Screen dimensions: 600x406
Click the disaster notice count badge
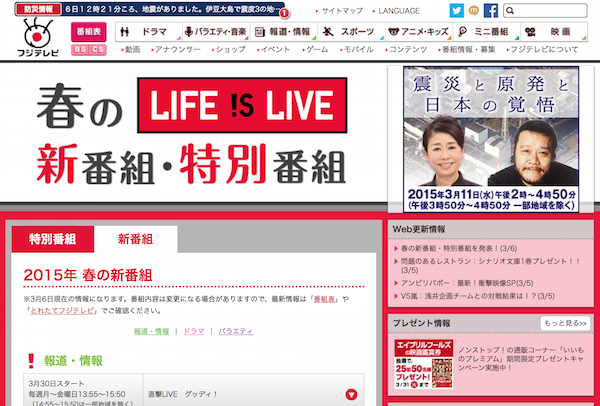pyautogui.click(x=284, y=13)
